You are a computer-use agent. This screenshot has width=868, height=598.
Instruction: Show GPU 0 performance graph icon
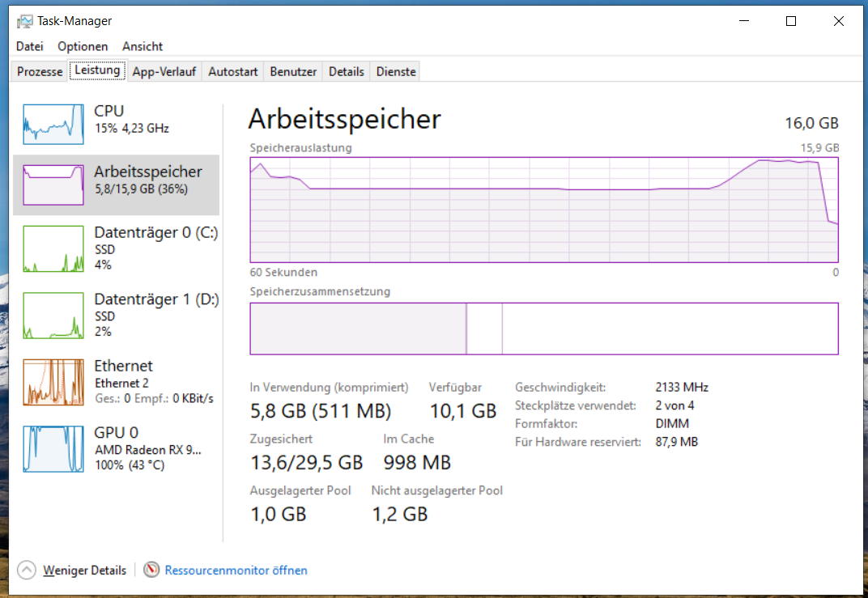point(53,448)
